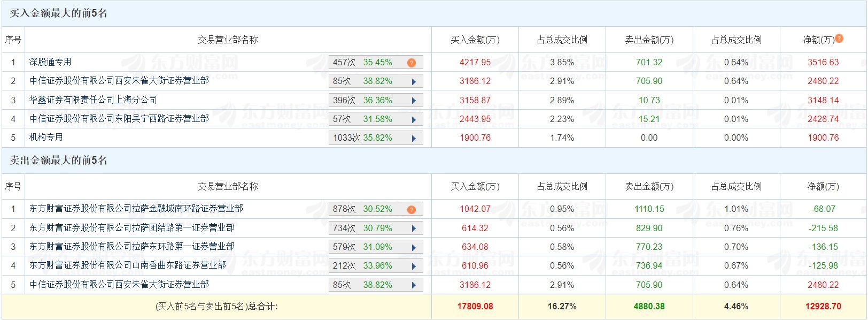868x320 pixels.
Task: Expand arrow in 东阳吴宁西路 row
Action: click(x=414, y=119)
